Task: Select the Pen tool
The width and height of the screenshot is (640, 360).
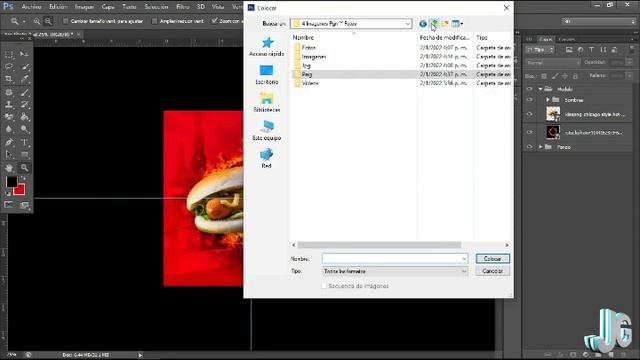Action: point(9,142)
